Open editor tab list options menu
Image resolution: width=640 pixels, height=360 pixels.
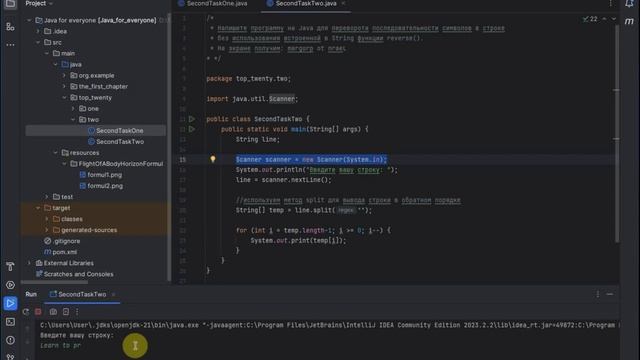[611, 4]
